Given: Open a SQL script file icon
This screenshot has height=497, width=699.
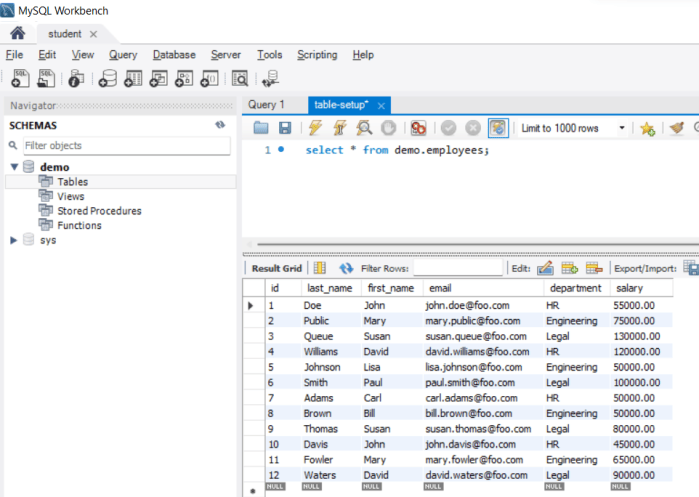Looking at the screenshot, I should pos(46,78).
